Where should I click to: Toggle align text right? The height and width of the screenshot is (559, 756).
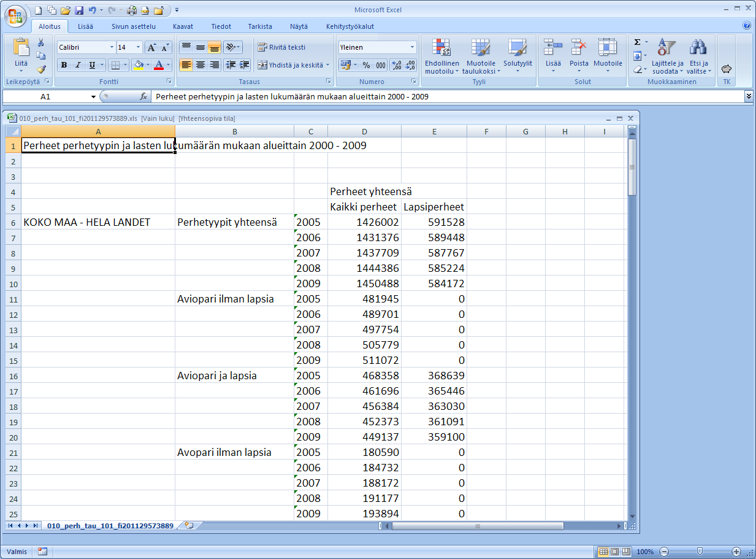click(x=215, y=65)
